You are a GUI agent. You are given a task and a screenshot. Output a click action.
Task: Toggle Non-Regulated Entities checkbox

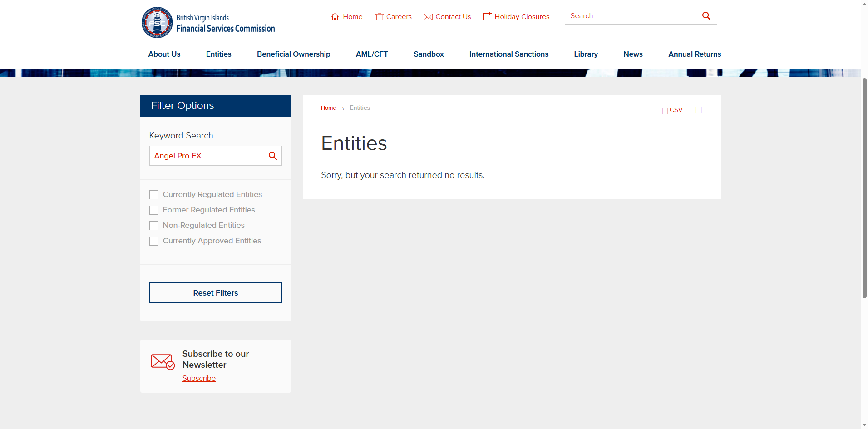pos(154,226)
